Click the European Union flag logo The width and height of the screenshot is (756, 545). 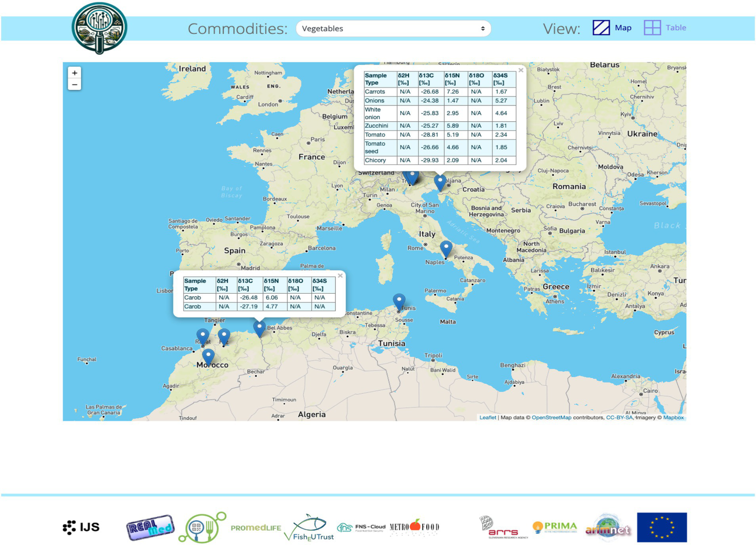pyautogui.click(x=661, y=527)
